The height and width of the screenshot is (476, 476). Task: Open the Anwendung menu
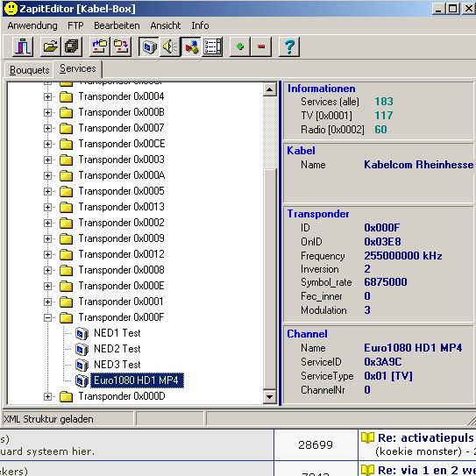pyautogui.click(x=32, y=25)
